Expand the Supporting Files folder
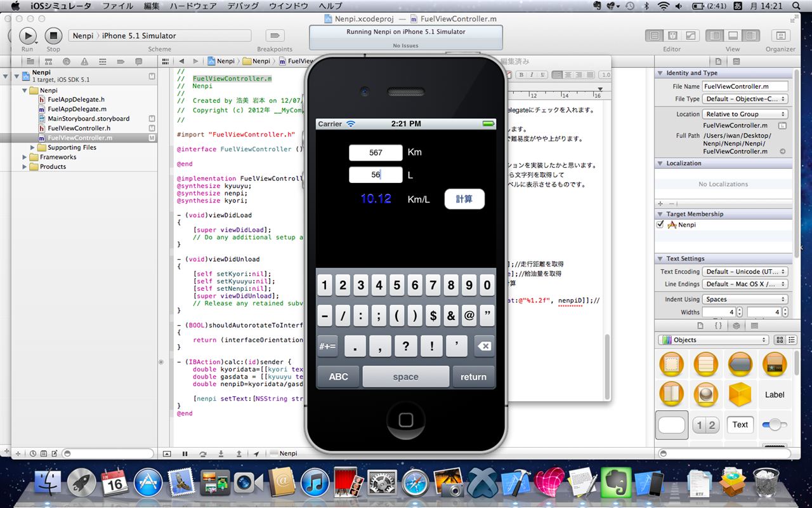The width and height of the screenshot is (812, 508). pyautogui.click(x=33, y=147)
